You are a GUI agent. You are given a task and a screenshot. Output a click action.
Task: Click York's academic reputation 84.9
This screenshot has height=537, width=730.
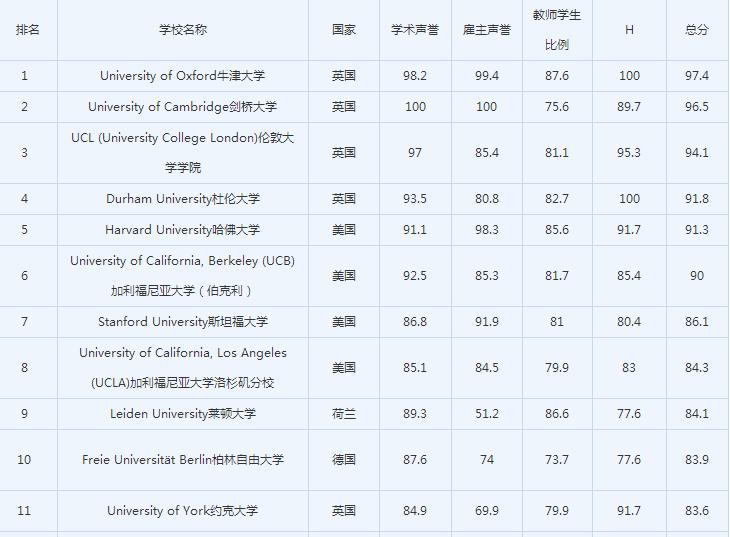[x=415, y=511]
